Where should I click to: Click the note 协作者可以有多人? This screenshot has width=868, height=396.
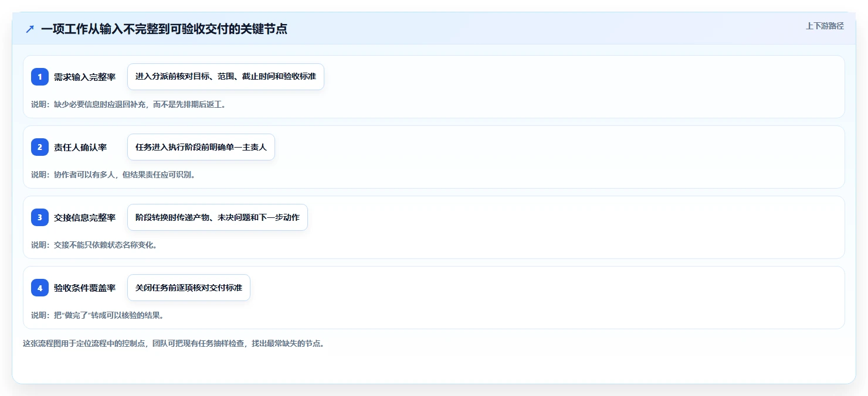point(113,175)
